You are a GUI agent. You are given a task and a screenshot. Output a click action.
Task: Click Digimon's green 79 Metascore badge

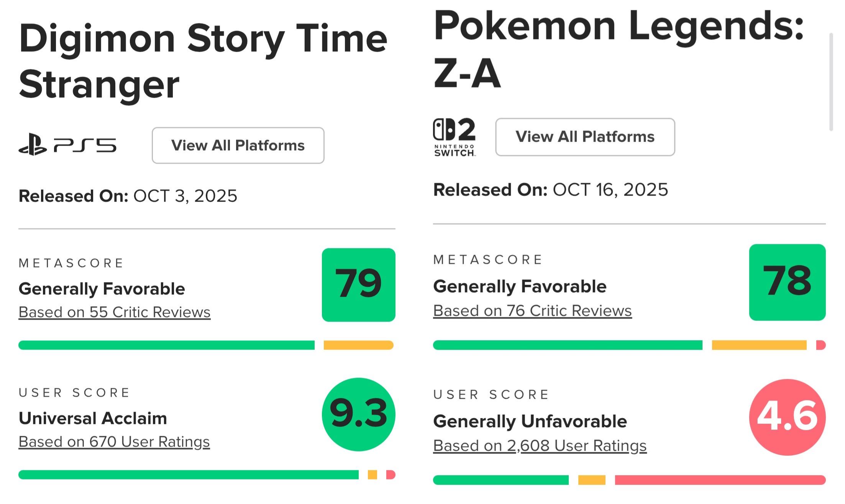pyautogui.click(x=358, y=285)
